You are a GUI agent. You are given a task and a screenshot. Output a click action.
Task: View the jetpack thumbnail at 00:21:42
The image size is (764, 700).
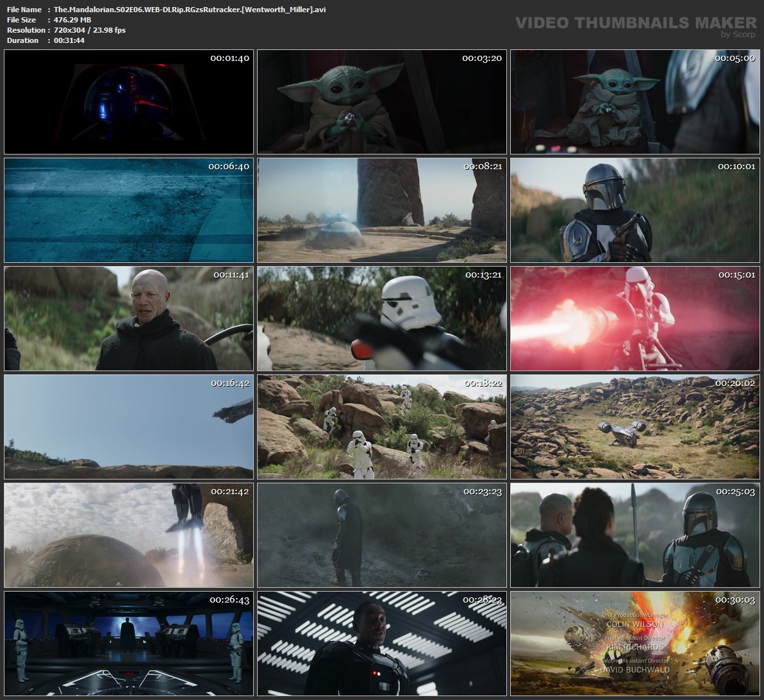tap(129, 535)
